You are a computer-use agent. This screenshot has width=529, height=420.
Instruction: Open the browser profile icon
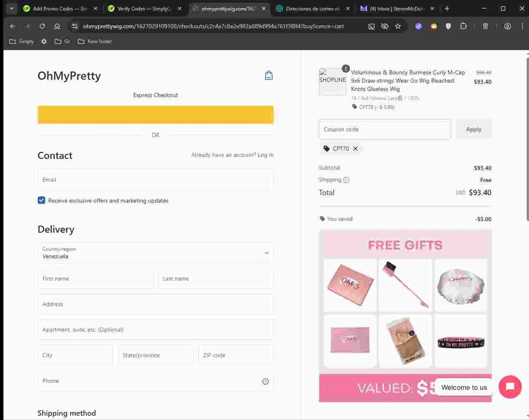[x=507, y=26]
